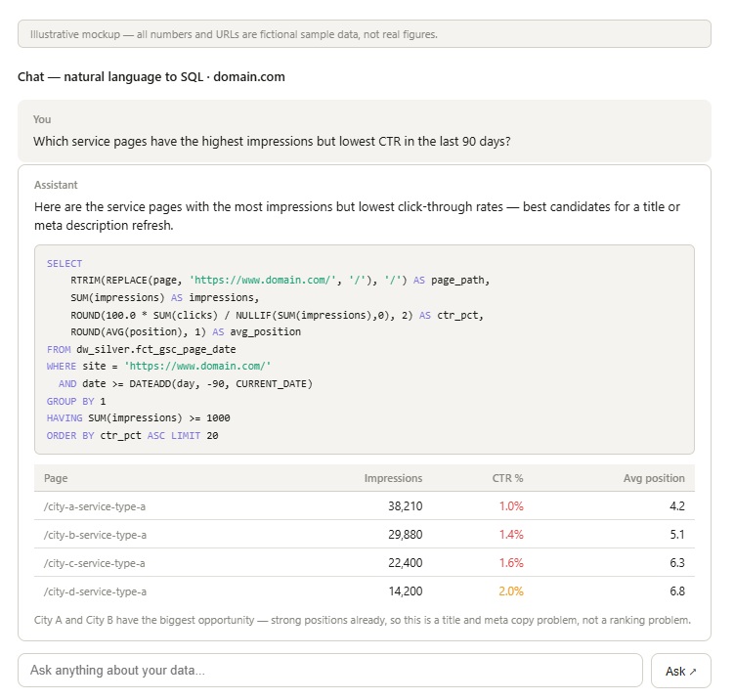
Task: Click the 'City A and City B' summary note
Action: tap(363, 620)
